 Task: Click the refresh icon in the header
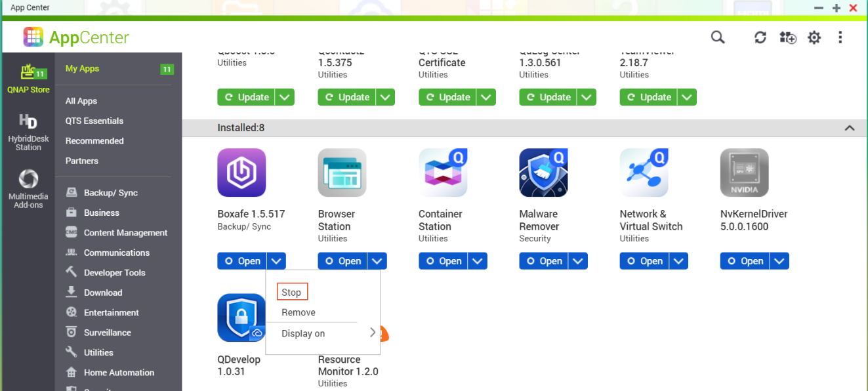click(760, 37)
